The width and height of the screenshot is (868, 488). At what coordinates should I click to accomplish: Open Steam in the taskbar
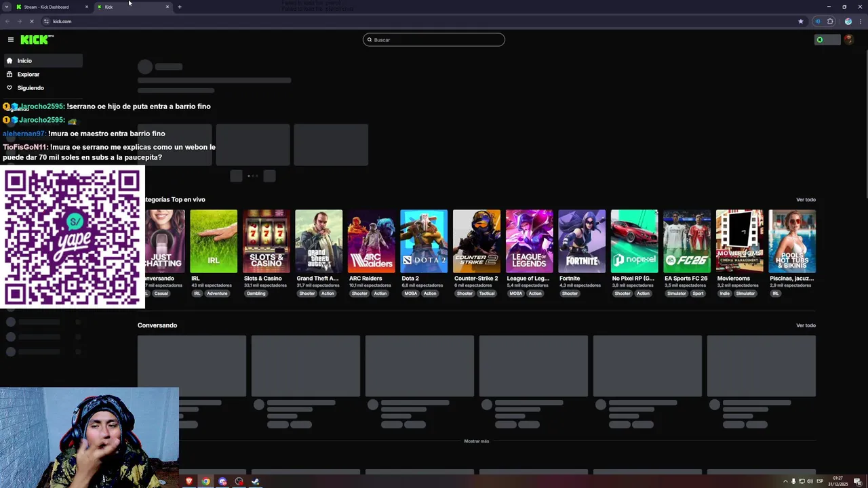point(256,482)
